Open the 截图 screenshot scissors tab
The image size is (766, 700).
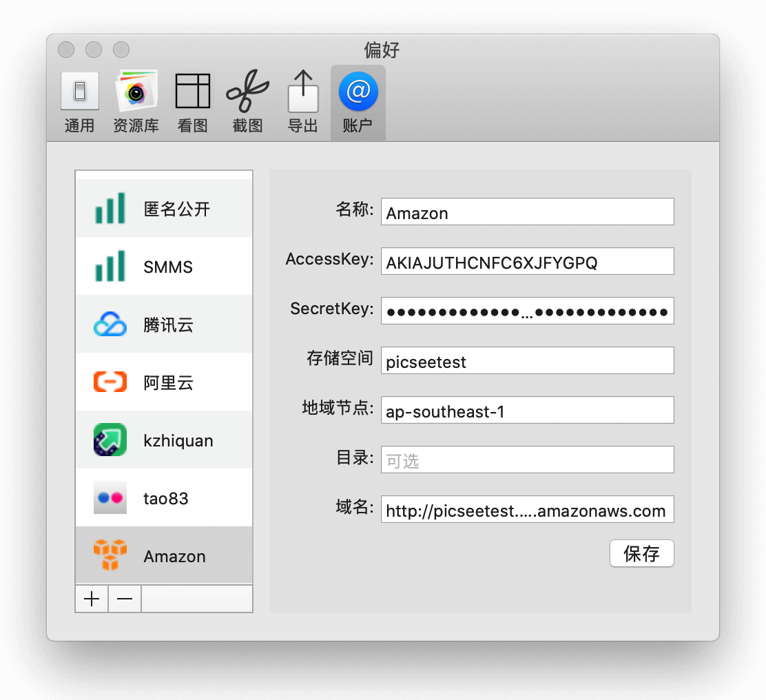[x=248, y=103]
